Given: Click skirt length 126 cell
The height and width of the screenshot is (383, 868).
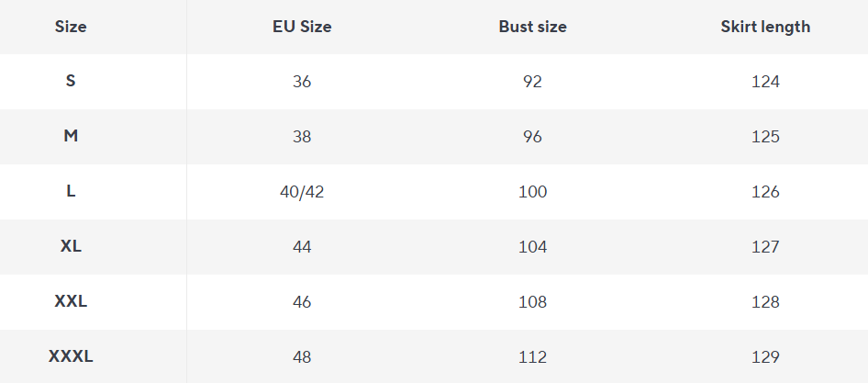Looking at the screenshot, I should click(x=765, y=192).
